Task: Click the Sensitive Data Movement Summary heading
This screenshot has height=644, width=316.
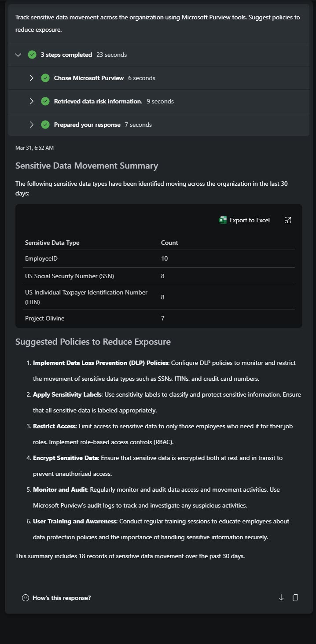Action: point(87,166)
